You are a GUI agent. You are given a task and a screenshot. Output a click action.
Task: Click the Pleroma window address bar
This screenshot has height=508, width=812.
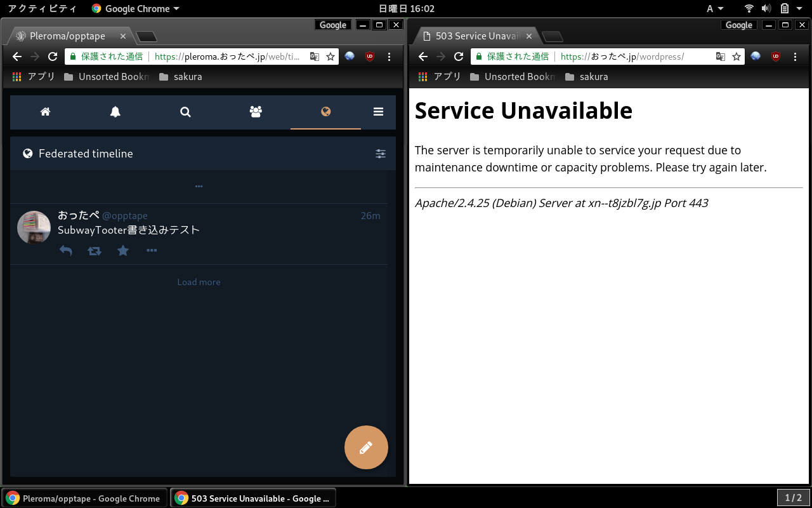202,57
